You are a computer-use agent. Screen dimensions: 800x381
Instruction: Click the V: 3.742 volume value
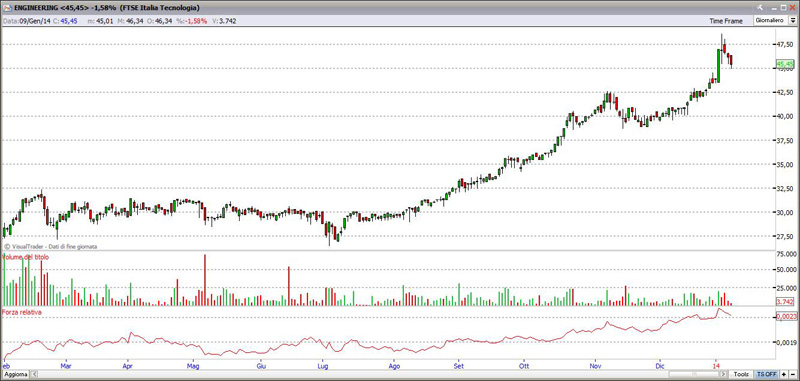pyautogui.click(x=224, y=21)
